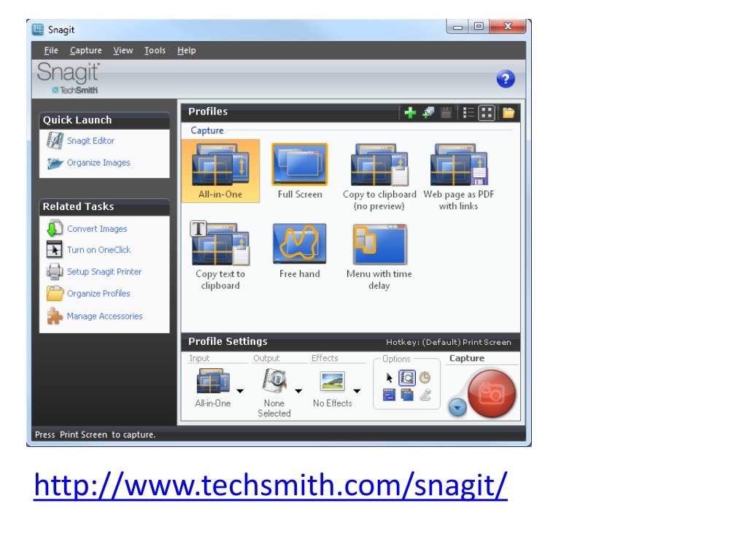Expand the Input dropdown arrow
747x560 pixels.
pyautogui.click(x=240, y=391)
